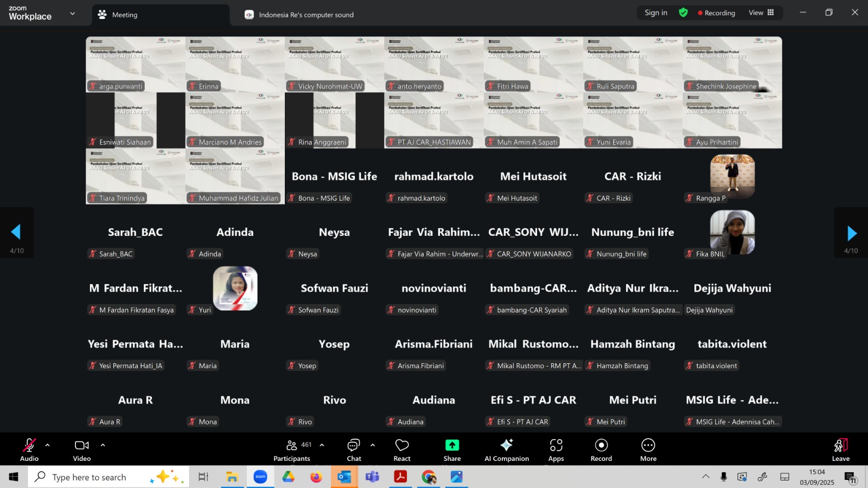Open the Participants panel
868x488 pixels.
coord(292,450)
